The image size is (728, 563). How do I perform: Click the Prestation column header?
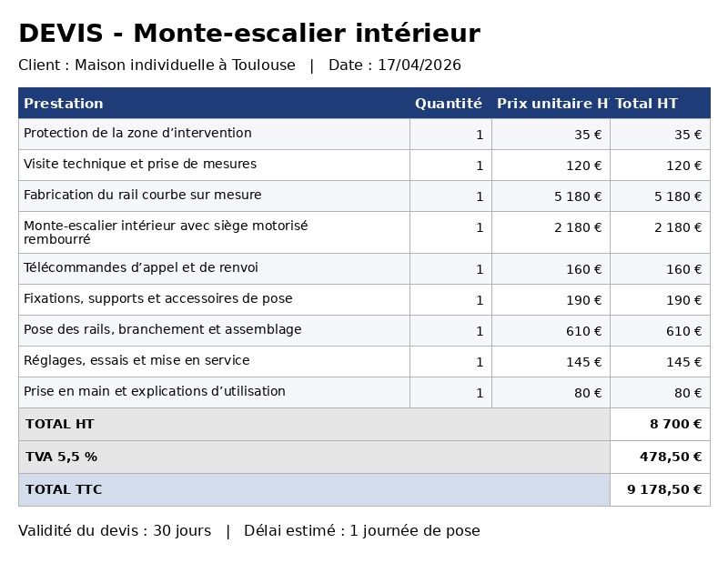[x=64, y=103]
